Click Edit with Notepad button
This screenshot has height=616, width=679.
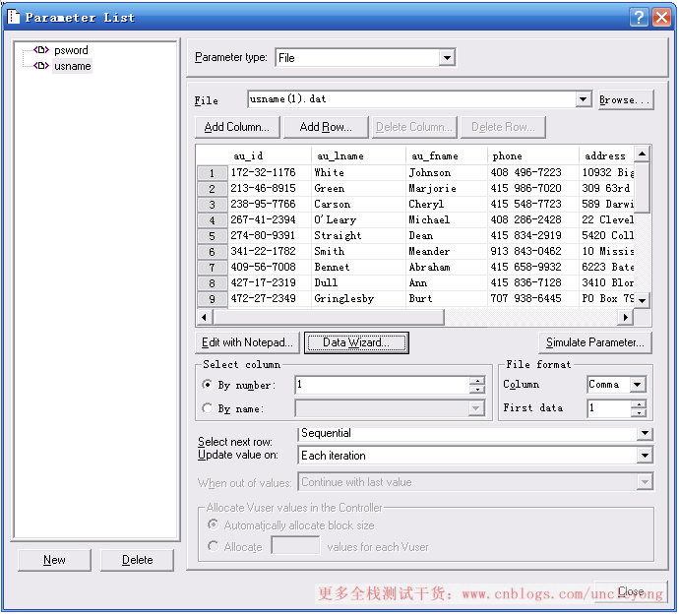click(x=247, y=342)
